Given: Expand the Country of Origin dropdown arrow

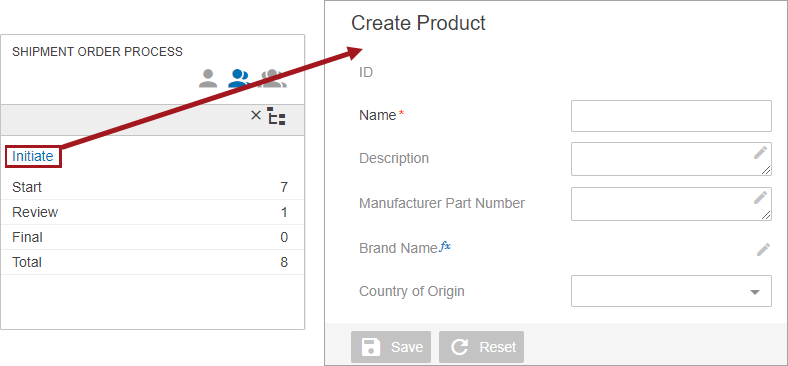Looking at the screenshot, I should click(754, 292).
